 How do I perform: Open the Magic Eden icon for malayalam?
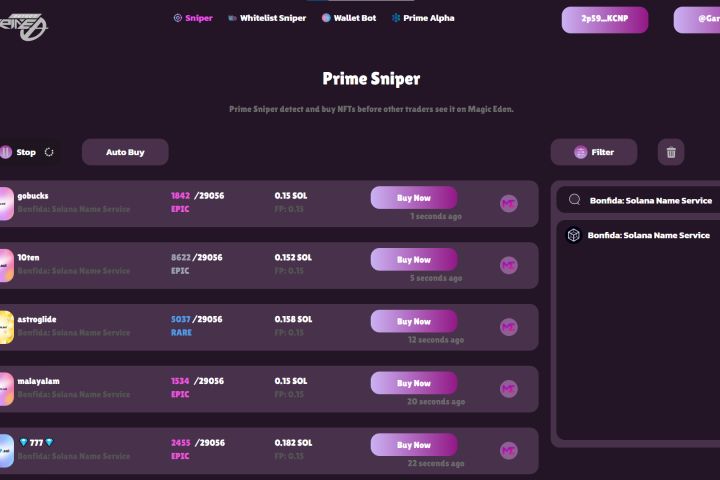tap(509, 389)
